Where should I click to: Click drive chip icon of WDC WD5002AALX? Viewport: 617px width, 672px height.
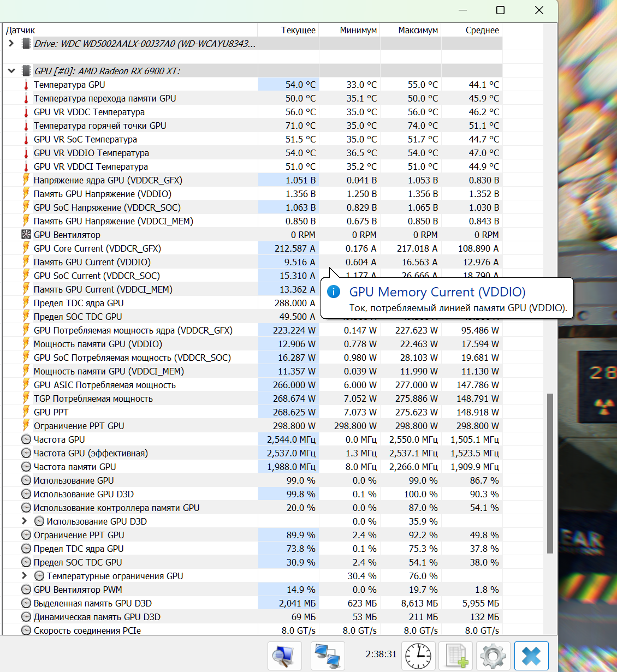tap(26, 43)
